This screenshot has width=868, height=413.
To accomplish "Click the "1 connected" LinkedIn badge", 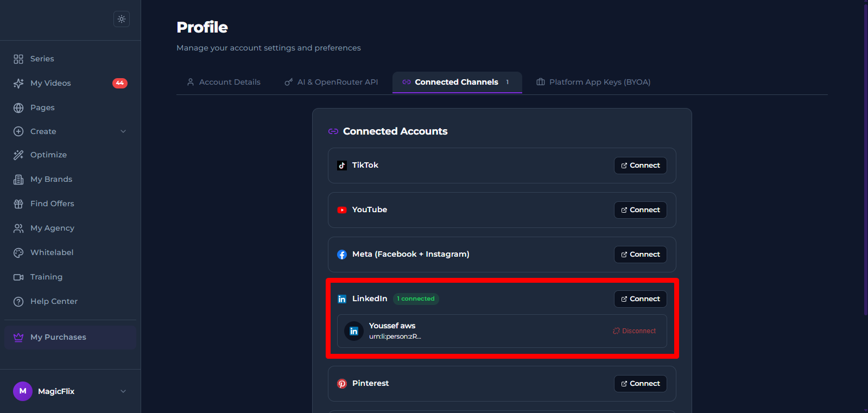I will pyautogui.click(x=416, y=298).
